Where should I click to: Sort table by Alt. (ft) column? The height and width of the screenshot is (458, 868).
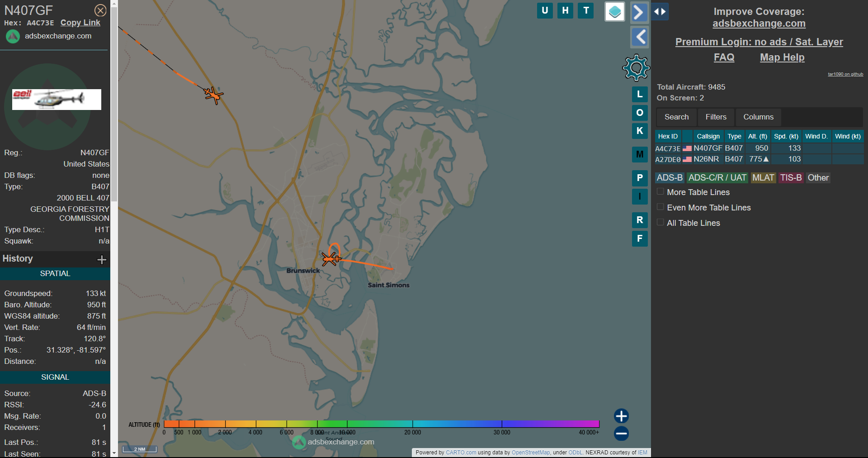click(758, 136)
